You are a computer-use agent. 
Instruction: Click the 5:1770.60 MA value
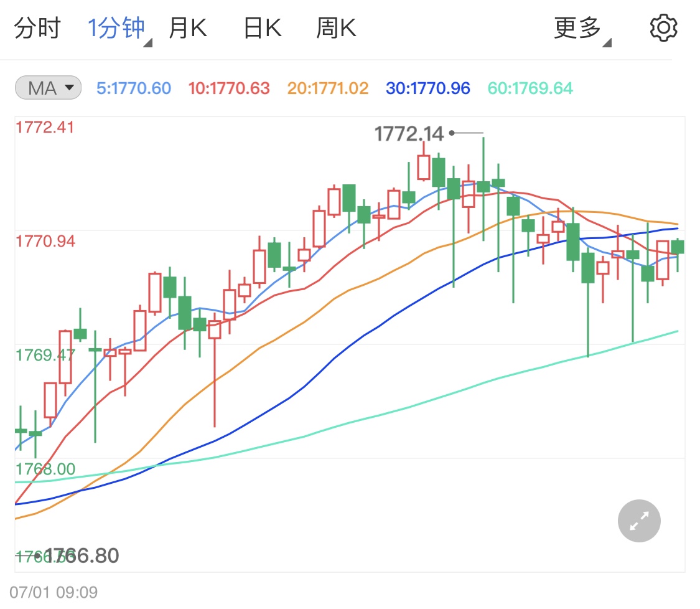[x=134, y=88]
